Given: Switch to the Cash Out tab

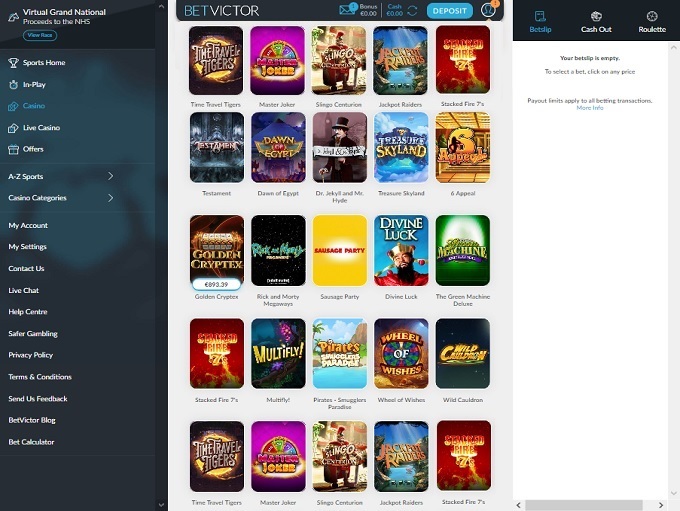Looking at the screenshot, I should coord(596,21).
